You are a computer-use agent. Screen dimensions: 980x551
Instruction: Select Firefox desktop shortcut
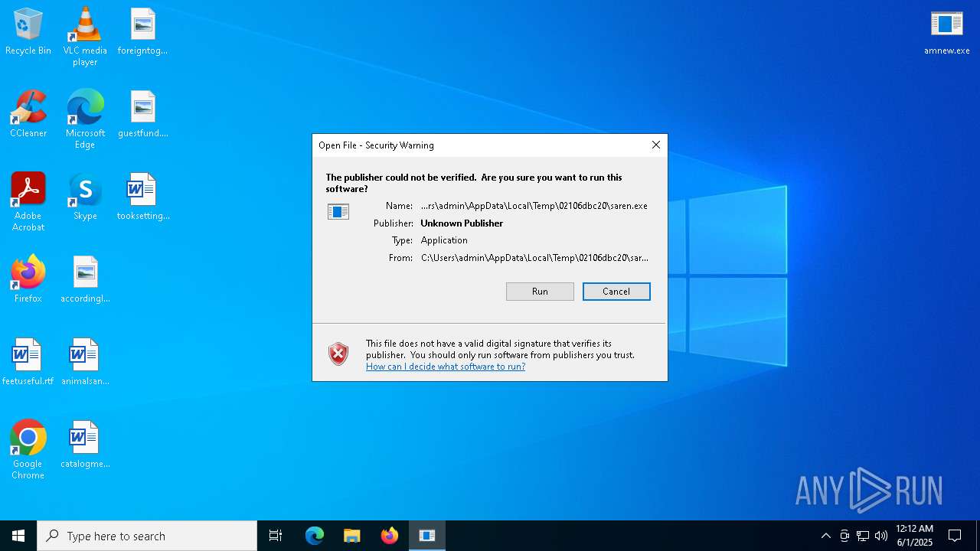point(28,279)
